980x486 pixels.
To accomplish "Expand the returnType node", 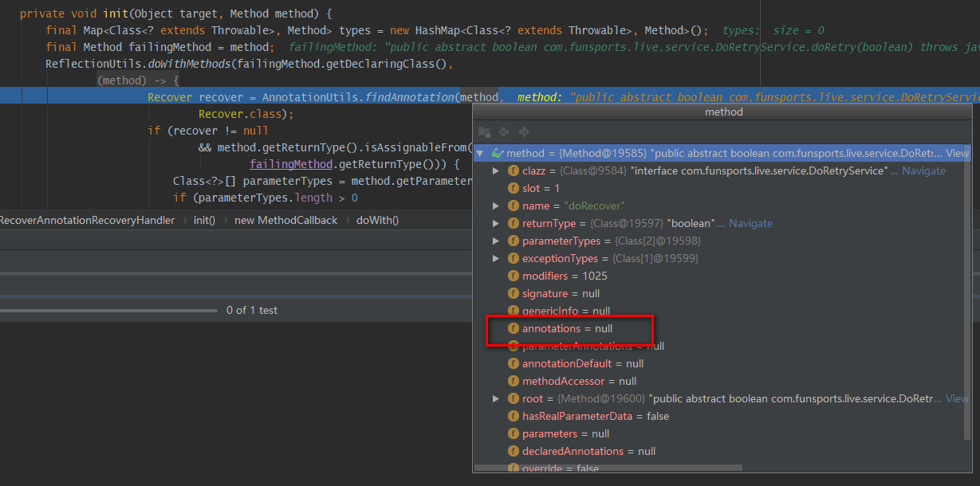I will (x=495, y=223).
